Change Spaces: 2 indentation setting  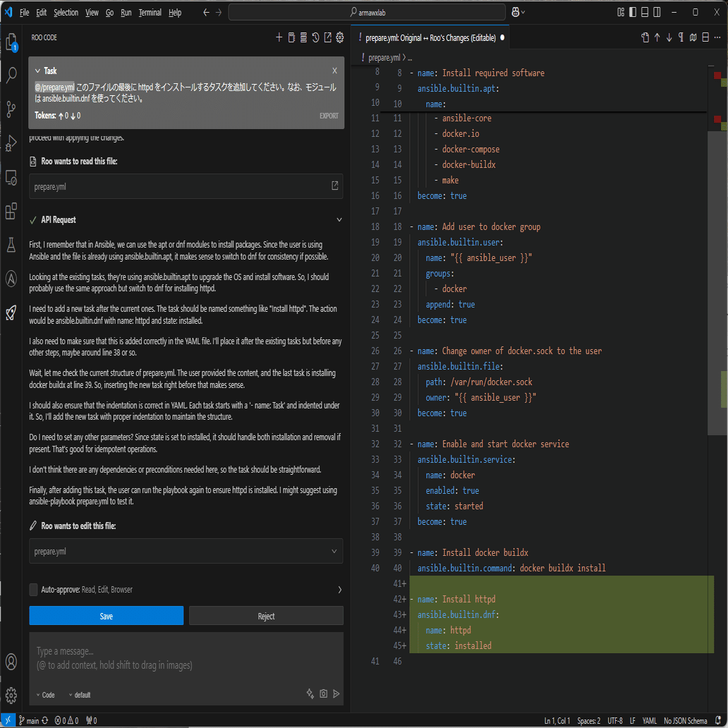click(589, 720)
